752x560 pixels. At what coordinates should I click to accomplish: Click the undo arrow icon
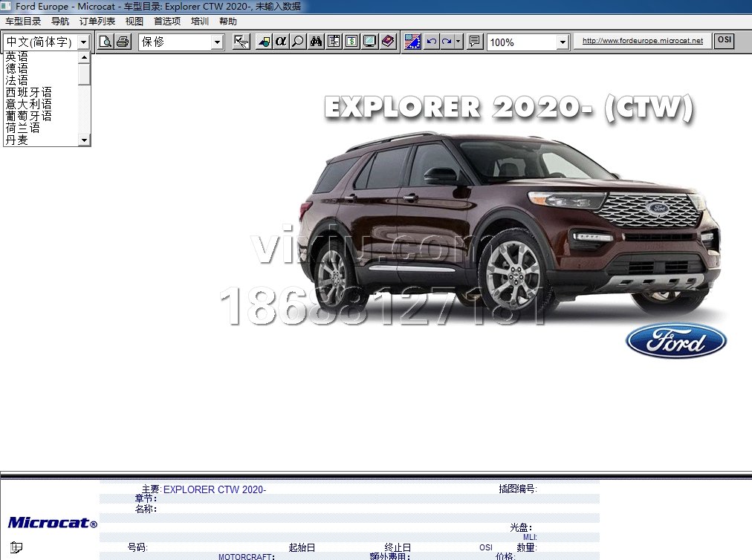pyautogui.click(x=432, y=42)
